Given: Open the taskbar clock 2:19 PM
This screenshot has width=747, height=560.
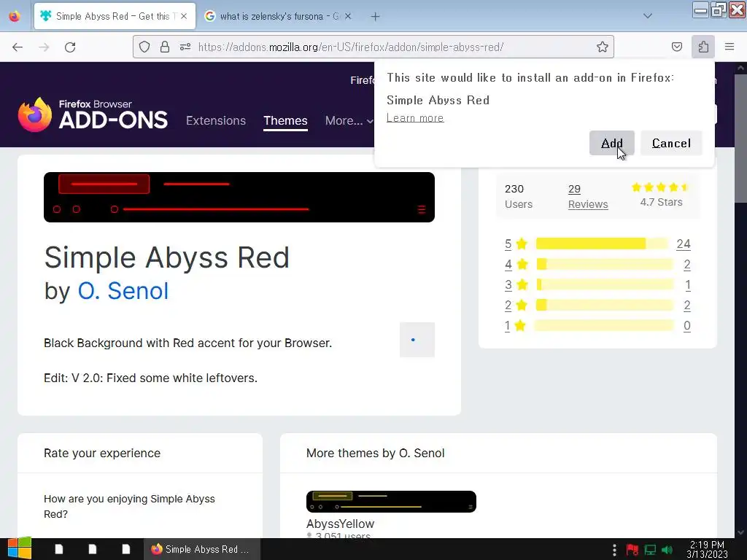Looking at the screenshot, I should (x=707, y=550).
